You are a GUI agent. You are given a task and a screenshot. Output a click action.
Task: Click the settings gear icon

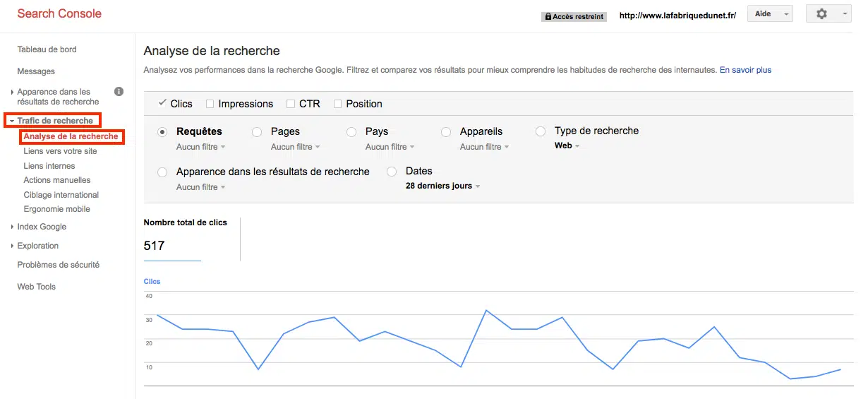click(821, 14)
